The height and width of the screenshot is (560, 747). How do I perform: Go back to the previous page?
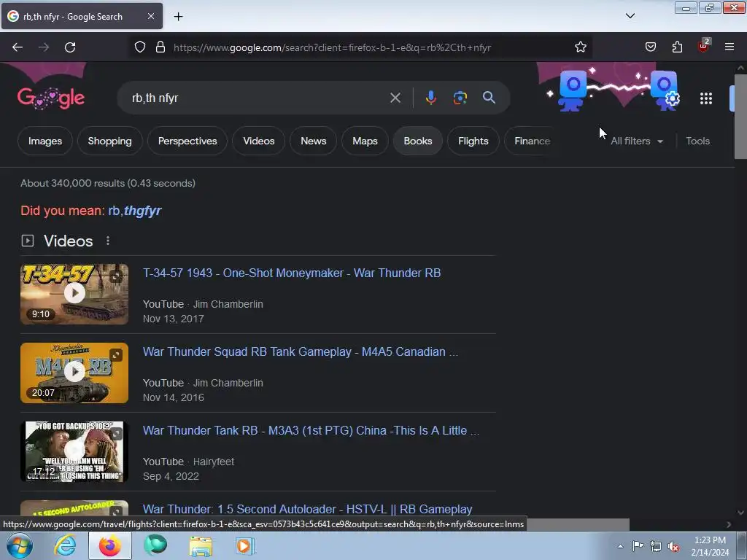(x=18, y=47)
